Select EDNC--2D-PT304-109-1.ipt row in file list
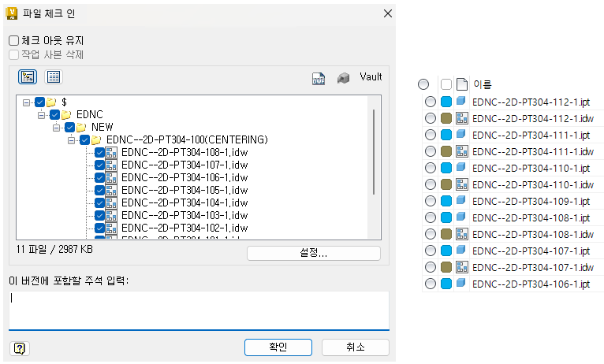Viewport: 604px width, 364px height. tap(531, 201)
